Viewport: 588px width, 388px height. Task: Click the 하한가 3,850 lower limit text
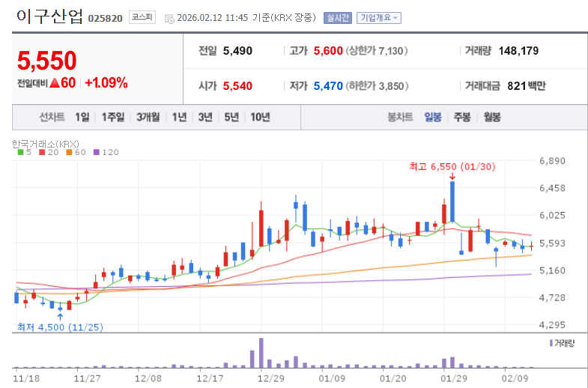tap(377, 86)
